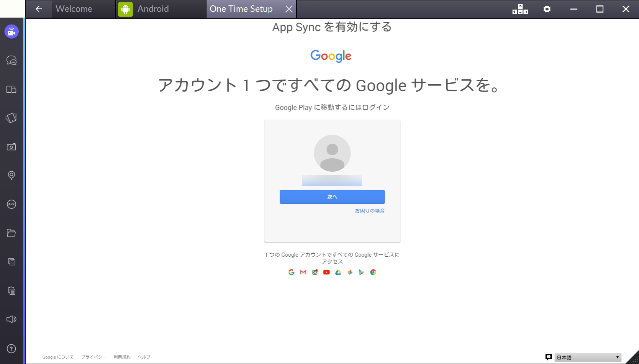Viewport: 639px width, 364px height.
Task: Click the Google Play triangle icon
Action: (x=361, y=272)
